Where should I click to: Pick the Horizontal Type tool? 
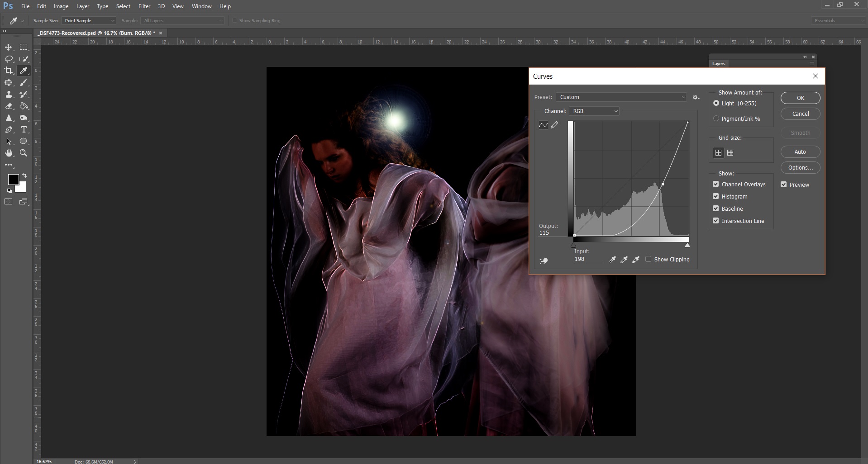(x=24, y=129)
